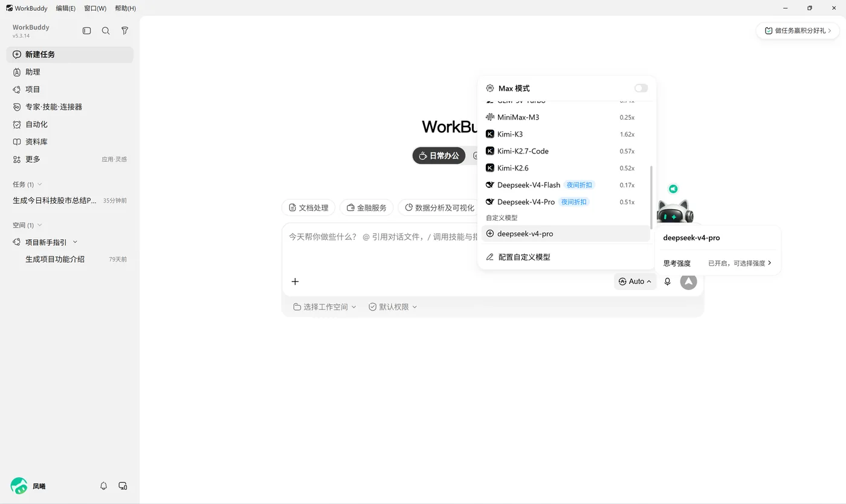Open 默认权限 dropdown
Viewport: 846px width, 504px height.
393,307
